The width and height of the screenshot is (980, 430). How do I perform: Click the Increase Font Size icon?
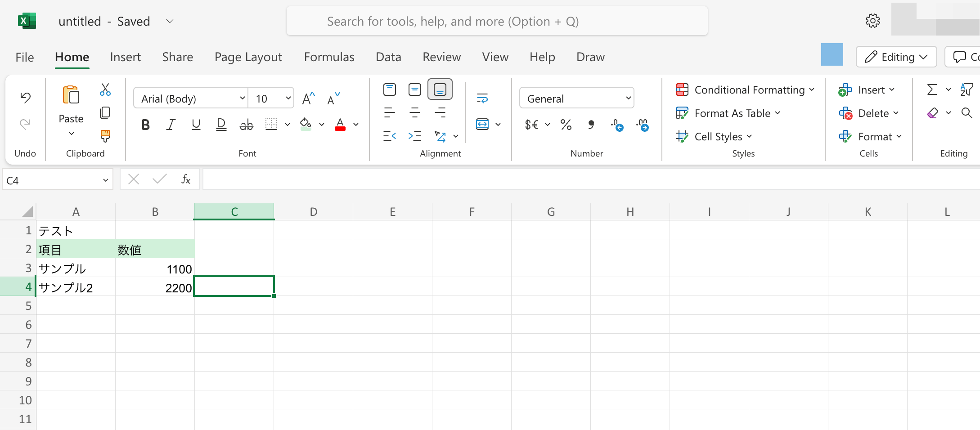point(308,99)
